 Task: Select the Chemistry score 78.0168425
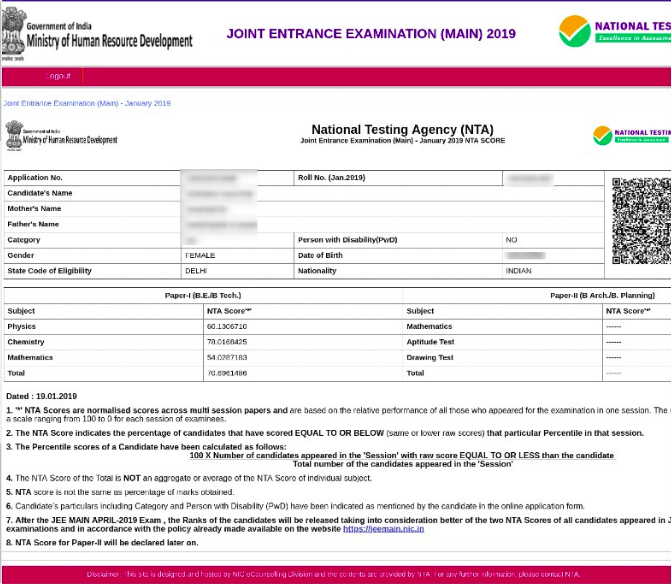[x=227, y=342]
